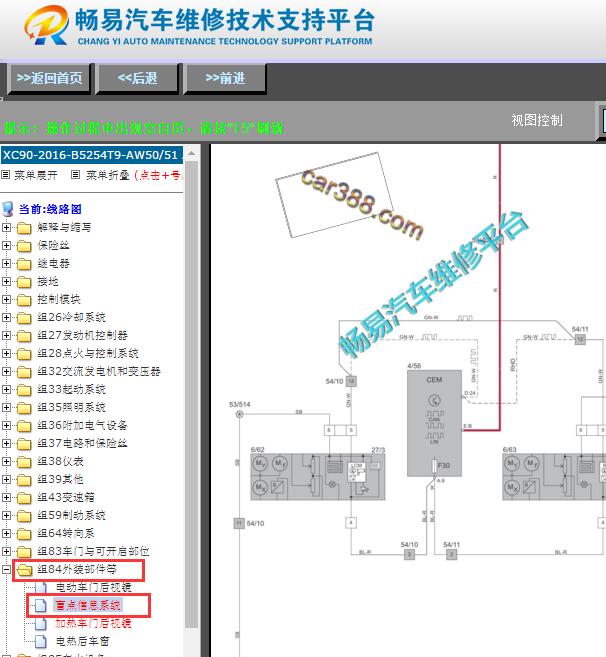606x657 pixels.
Task: Click the 6/63 mirror module block
Action: coord(554,477)
